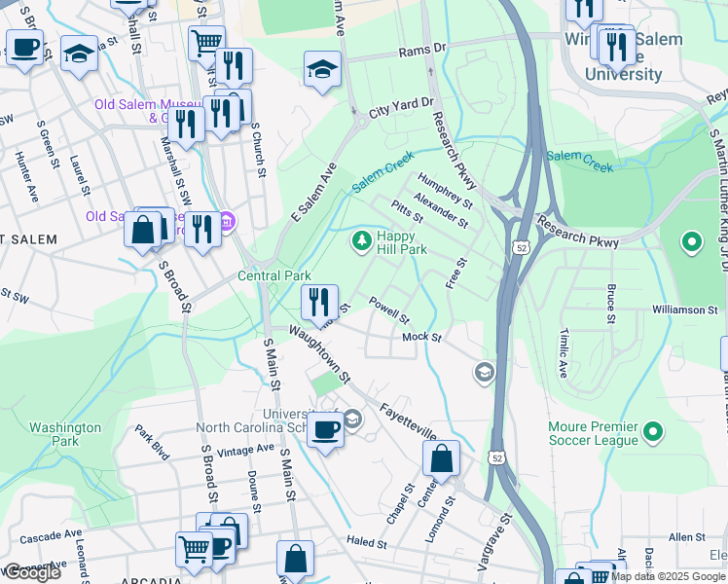Click the Laurel St label
The width and height of the screenshot is (728, 584).
[x=80, y=175]
